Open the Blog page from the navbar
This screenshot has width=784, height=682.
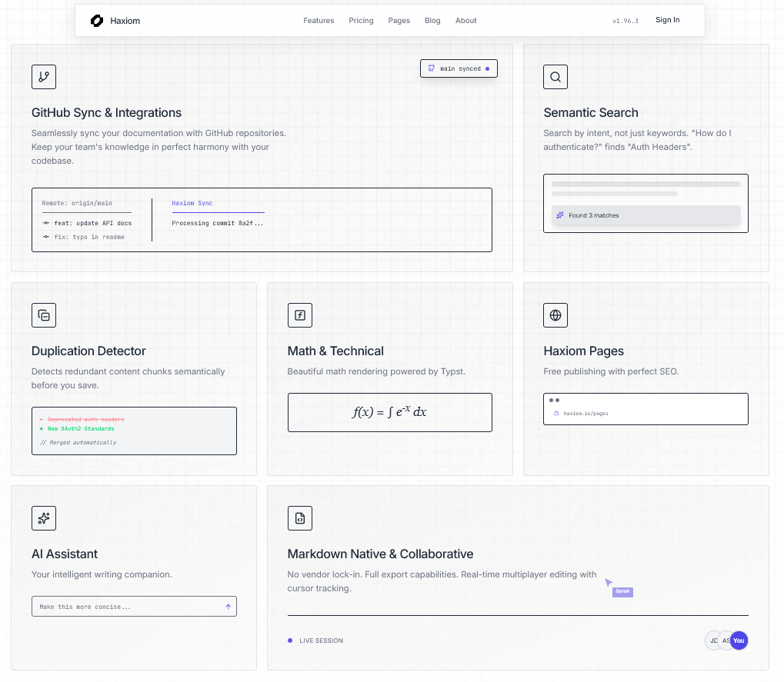432,21
